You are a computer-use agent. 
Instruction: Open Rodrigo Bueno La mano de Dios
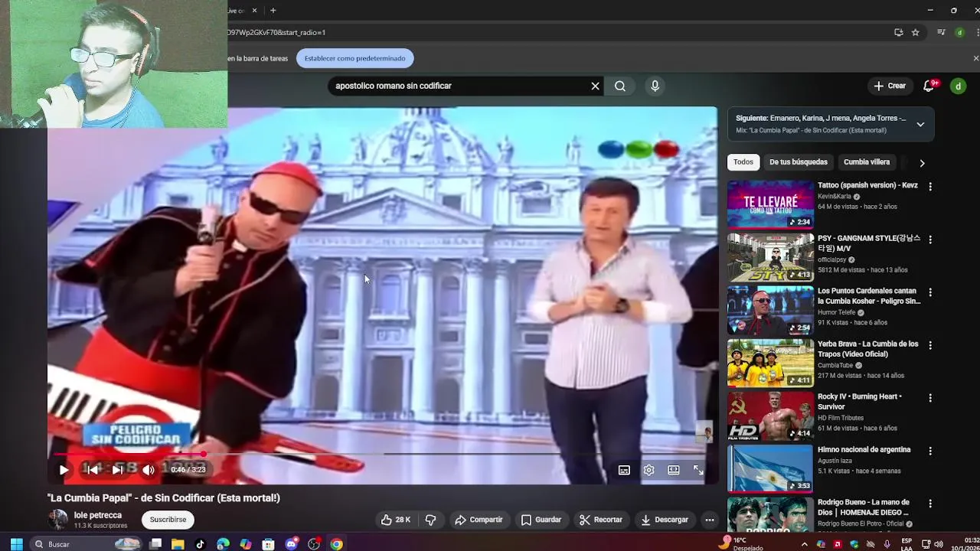[864, 507]
